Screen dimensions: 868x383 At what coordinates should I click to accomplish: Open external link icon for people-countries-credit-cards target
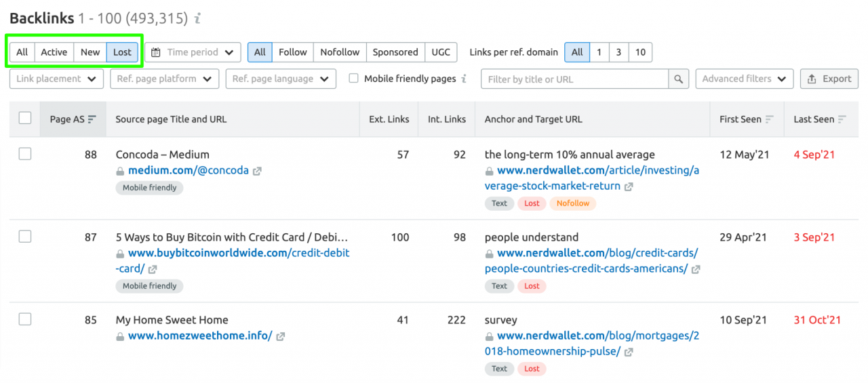(x=696, y=269)
